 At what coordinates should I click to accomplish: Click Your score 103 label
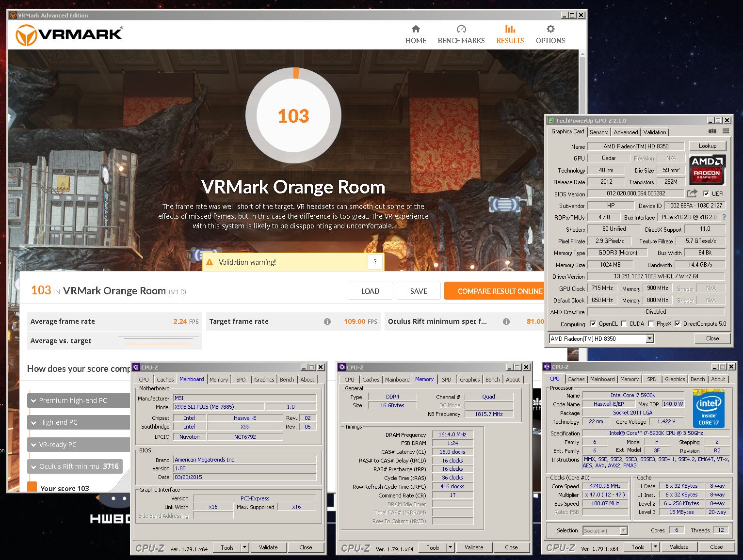(x=65, y=488)
